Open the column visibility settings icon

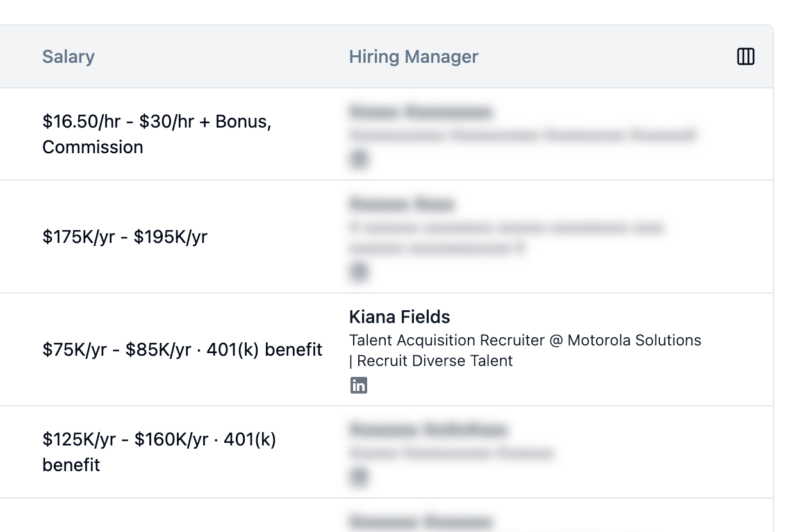[x=746, y=56]
